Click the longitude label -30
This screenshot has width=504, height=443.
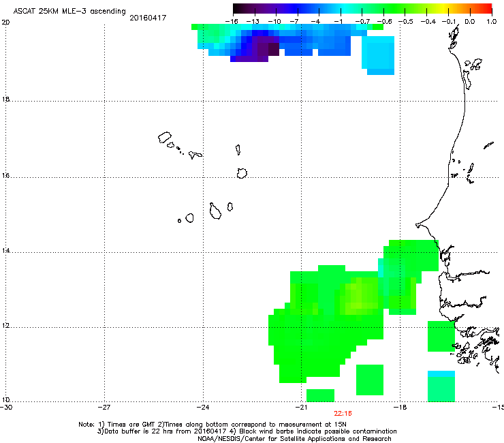click(6, 408)
